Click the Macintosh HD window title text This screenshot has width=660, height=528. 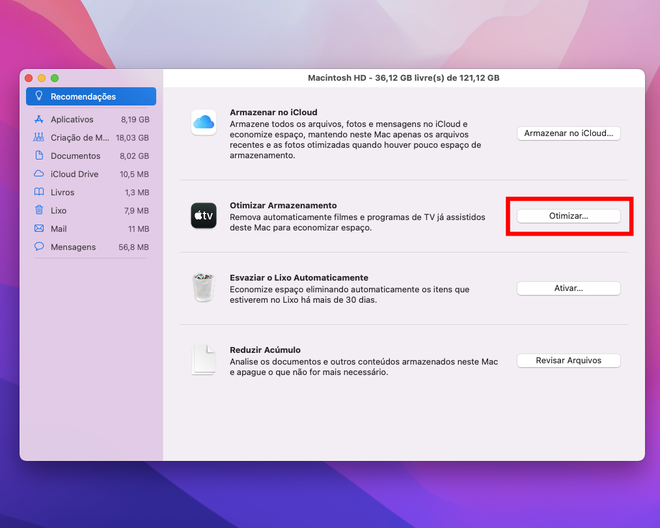pos(403,78)
